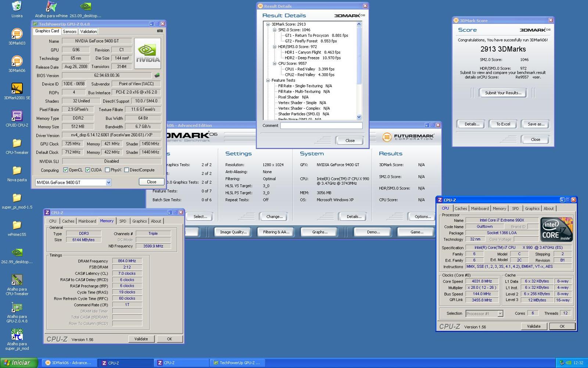This screenshot has height=368, width=588.
Task: Click the Intel Core i7 logo in CPU-Z
Action: pyautogui.click(x=556, y=230)
